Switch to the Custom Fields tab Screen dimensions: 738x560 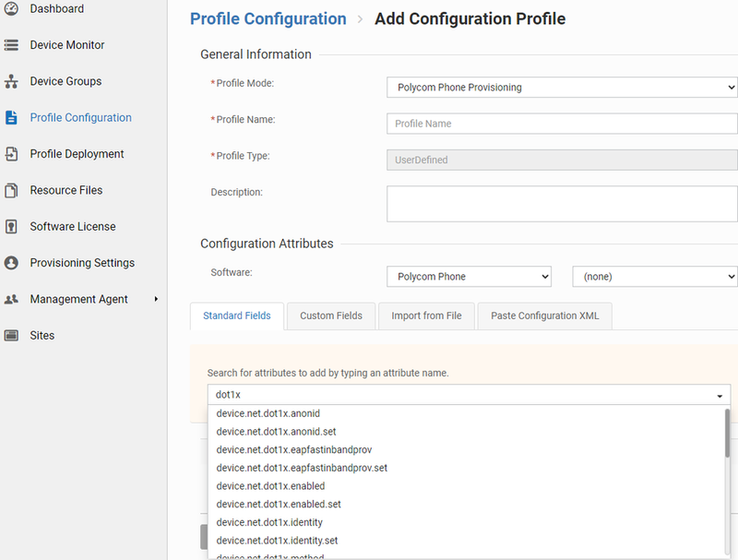pos(331,316)
